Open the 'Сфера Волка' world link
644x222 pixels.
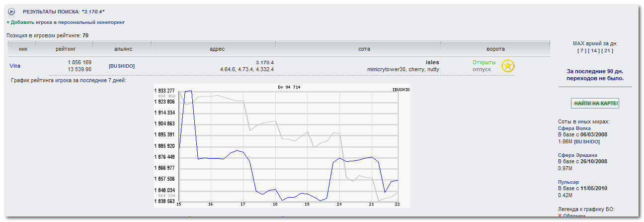574,128
